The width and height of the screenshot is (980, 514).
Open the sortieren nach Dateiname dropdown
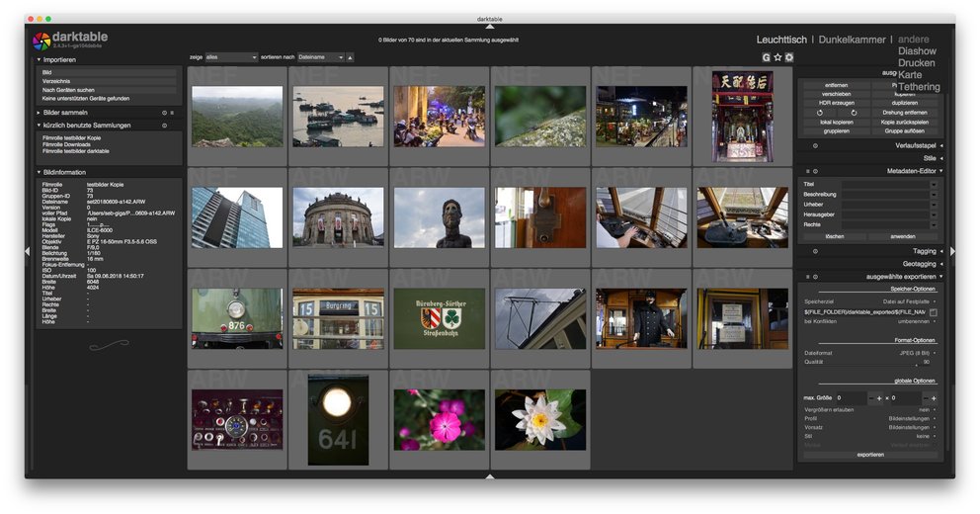click(x=321, y=57)
